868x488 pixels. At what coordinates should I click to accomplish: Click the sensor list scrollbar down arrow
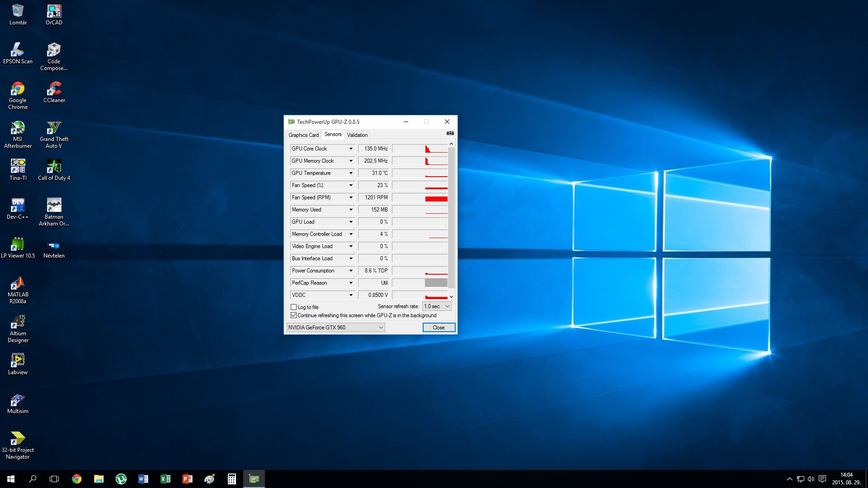451,297
